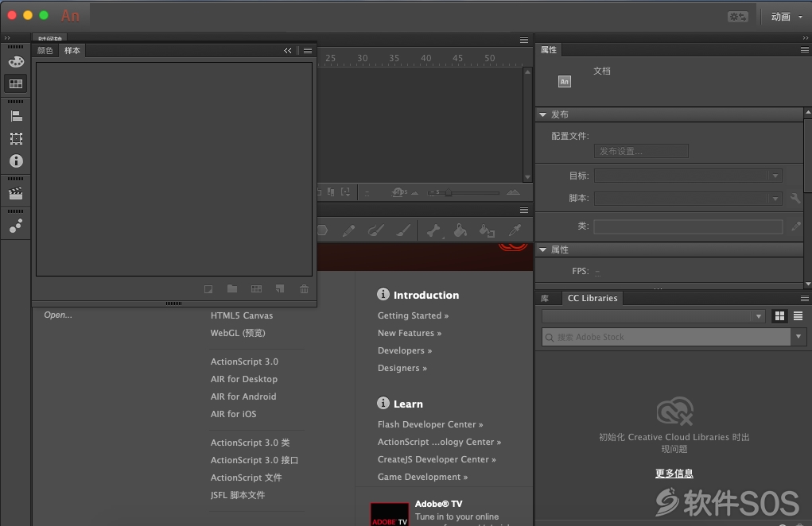Switch to the 库 tab
The image size is (812, 526).
pos(545,299)
